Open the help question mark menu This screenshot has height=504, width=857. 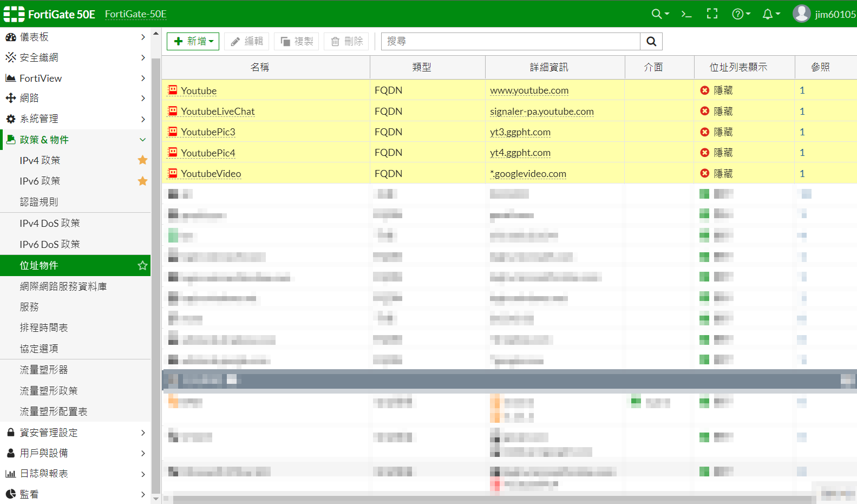pos(740,14)
